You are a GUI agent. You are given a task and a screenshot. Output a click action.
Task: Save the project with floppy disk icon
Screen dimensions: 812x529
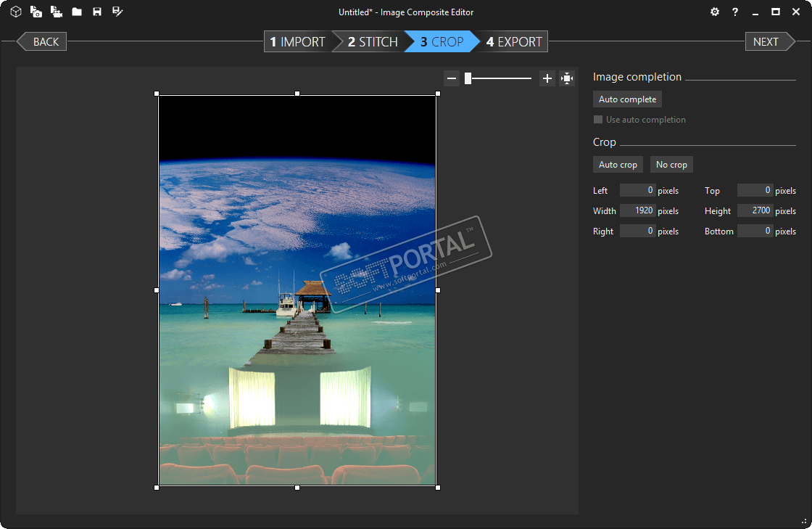click(97, 12)
